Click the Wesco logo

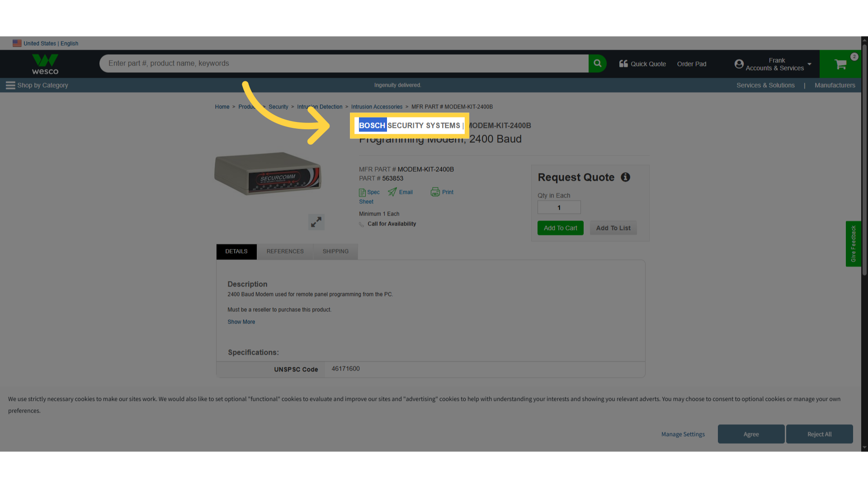point(45,64)
